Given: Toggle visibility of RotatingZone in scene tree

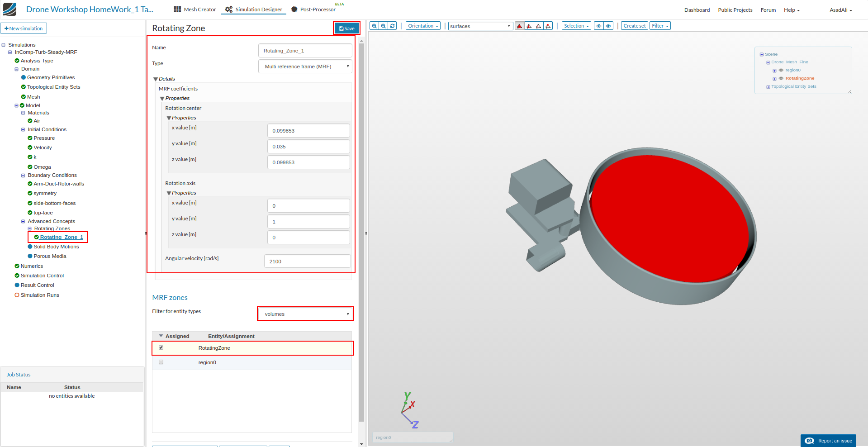Looking at the screenshot, I should (x=781, y=78).
